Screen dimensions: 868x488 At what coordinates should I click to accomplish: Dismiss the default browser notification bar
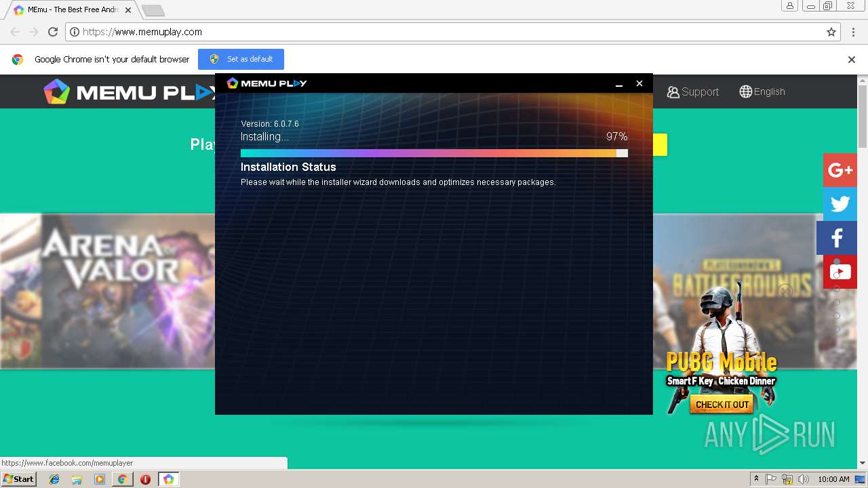[x=852, y=60]
